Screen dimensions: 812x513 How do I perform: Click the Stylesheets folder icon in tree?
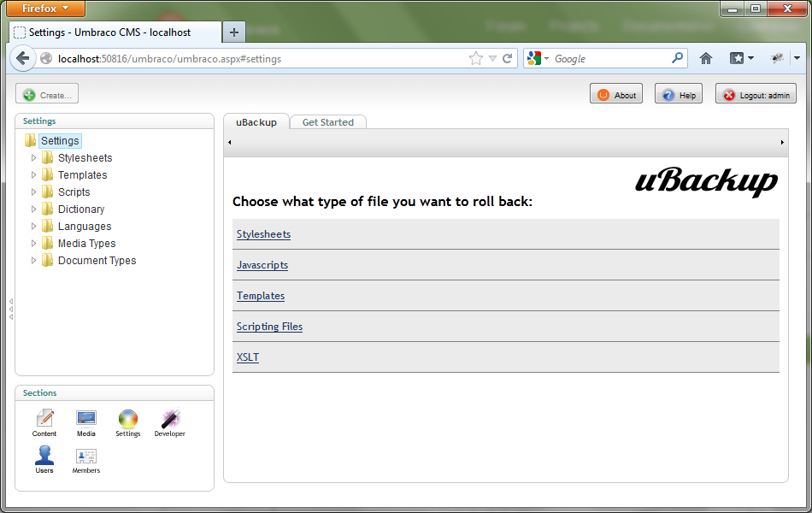coord(48,157)
